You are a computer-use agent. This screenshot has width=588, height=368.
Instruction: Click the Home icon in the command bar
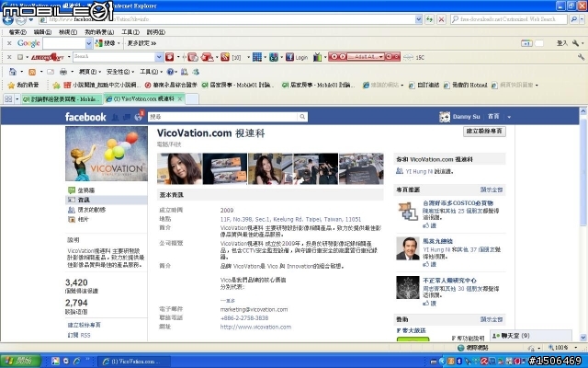pos(13,72)
